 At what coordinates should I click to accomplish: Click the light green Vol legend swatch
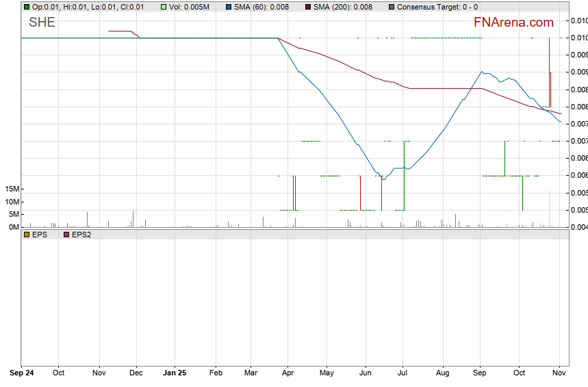(163, 7)
